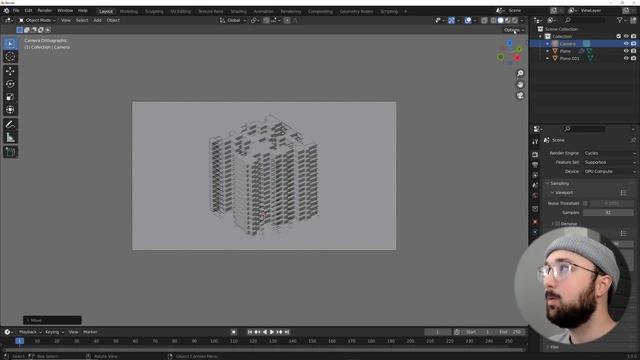Screen dimensions: 640x360
Task: Open the viewport Options dropdown
Action: tap(513, 30)
